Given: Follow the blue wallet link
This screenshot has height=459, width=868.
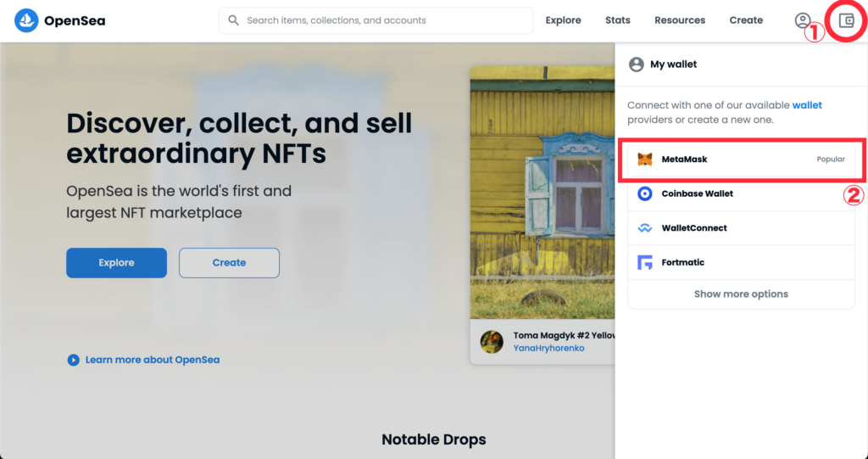Looking at the screenshot, I should 807,105.
